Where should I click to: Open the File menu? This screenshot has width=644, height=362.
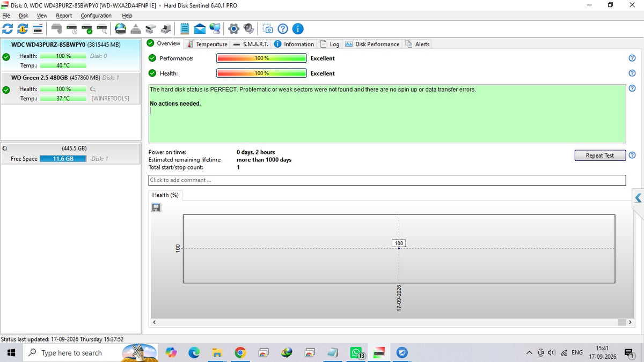tap(6, 16)
